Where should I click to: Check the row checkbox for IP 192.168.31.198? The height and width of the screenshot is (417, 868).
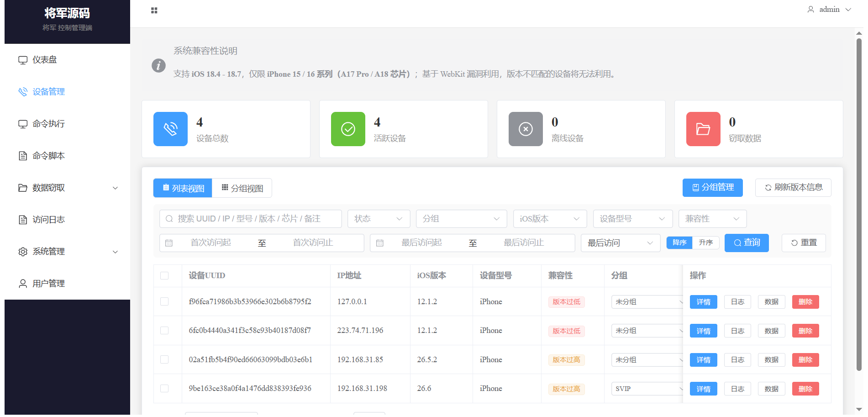164,388
